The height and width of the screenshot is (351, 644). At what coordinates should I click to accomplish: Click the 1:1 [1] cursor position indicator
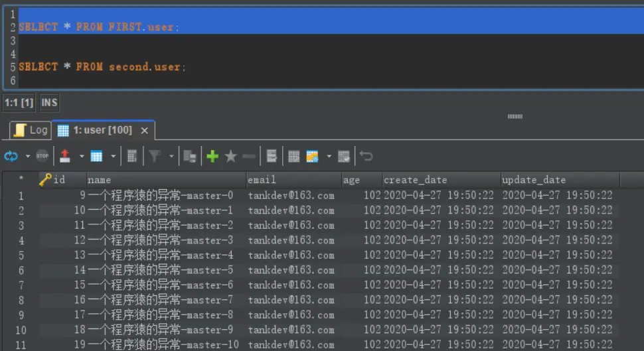pyautogui.click(x=19, y=103)
